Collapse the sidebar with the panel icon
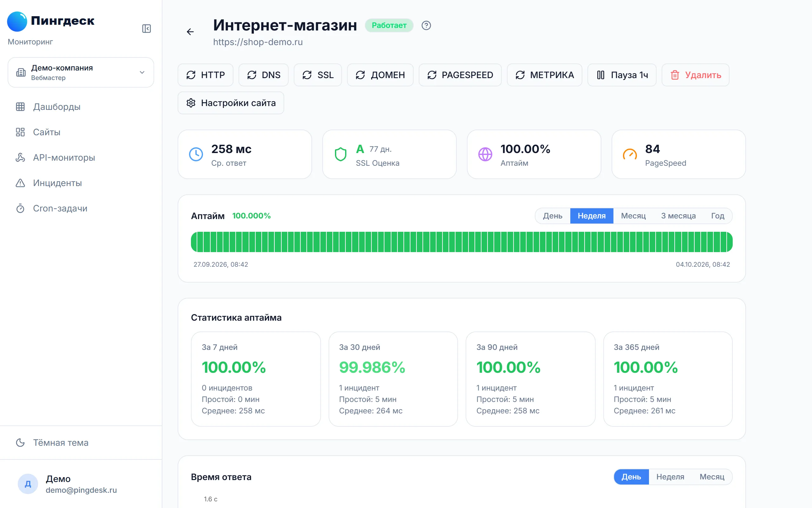 146,29
